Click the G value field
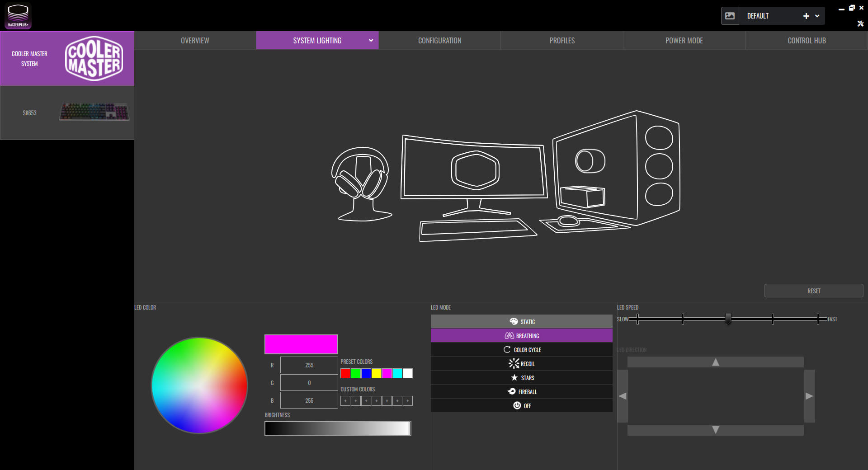This screenshot has height=470, width=868. [309, 382]
